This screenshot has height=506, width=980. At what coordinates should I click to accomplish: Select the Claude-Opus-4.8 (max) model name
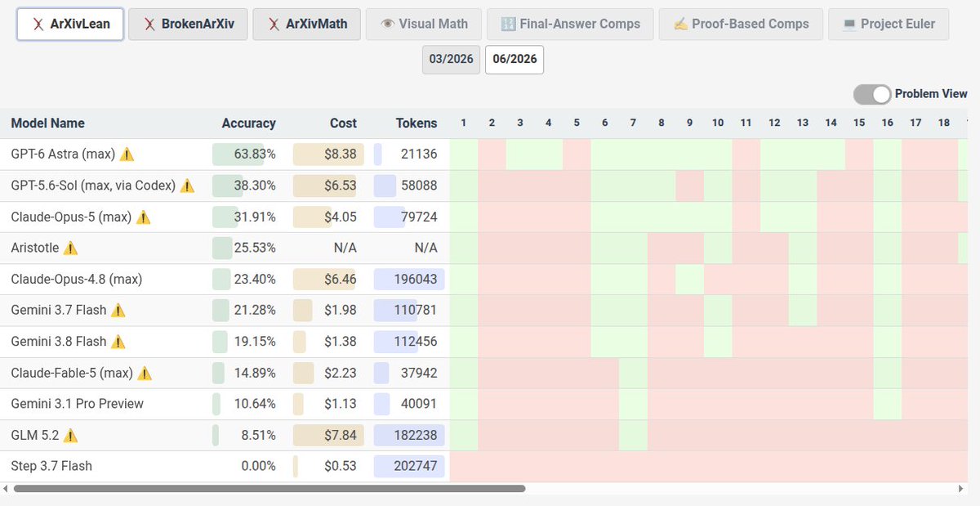pos(77,279)
